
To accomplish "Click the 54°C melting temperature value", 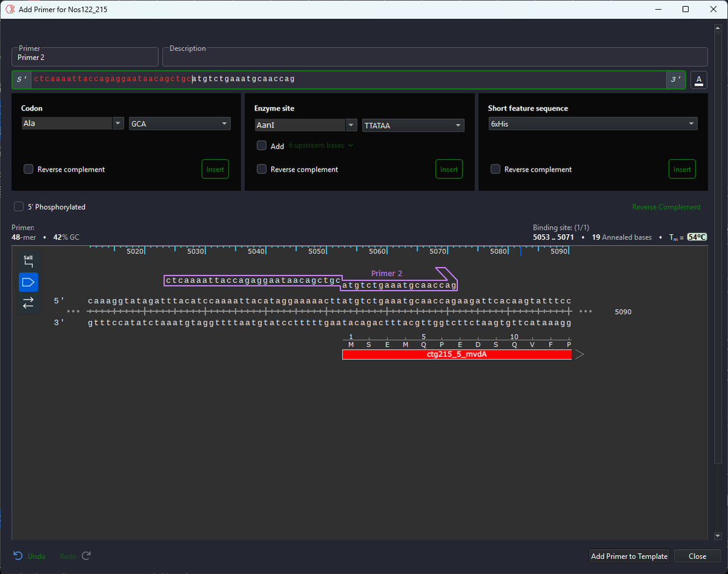I will coord(697,237).
